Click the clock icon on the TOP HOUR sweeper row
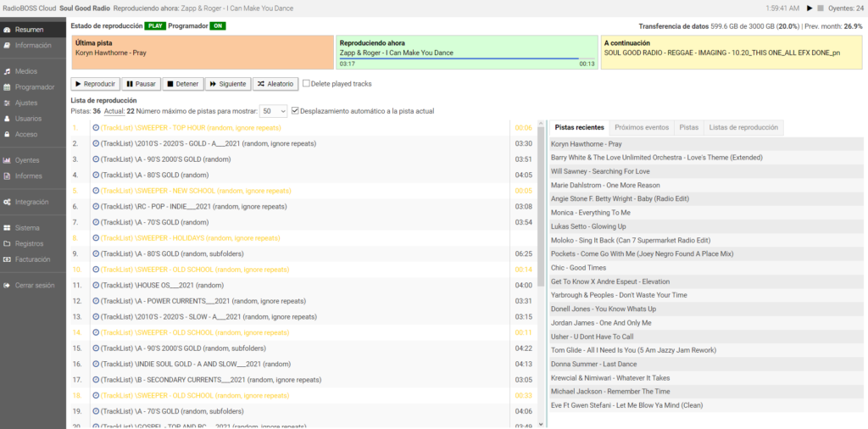Viewport: 868px width, 429px height. click(x=96, y=127)
